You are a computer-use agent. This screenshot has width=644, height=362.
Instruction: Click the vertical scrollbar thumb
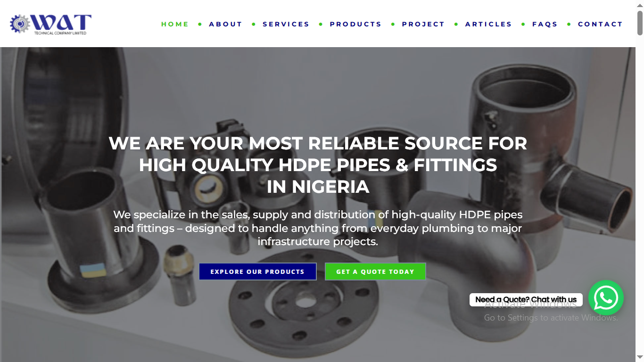click(x=640, y=23)
